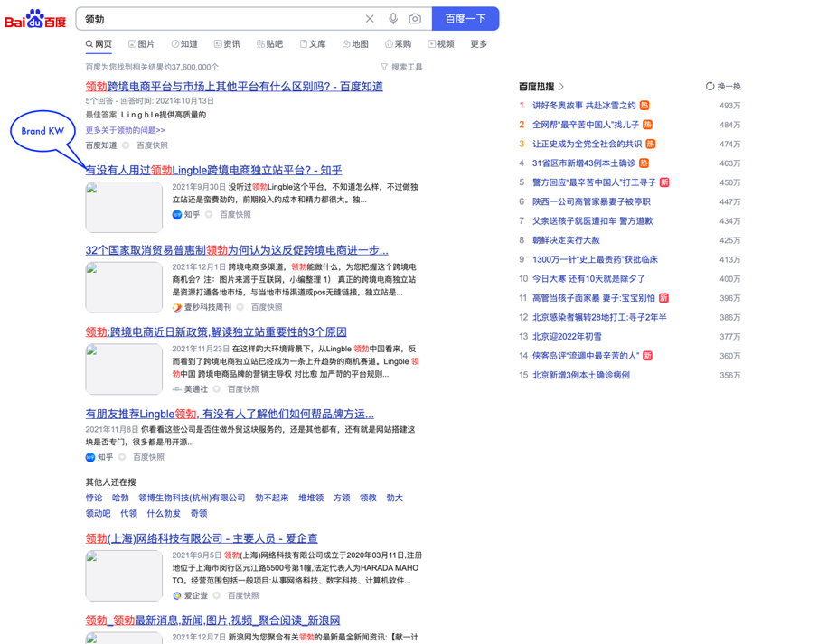Open hot search 1300万一针史上最贵药获批临床
Image resolution: width=818 pixels, height=644 pixels.
coord(596,260)
